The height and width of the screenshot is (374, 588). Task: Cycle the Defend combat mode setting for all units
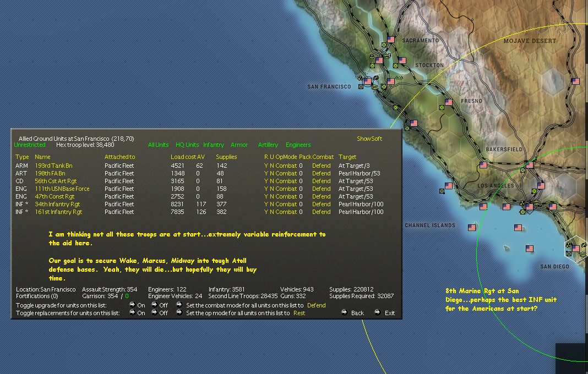click(x=316, y=305)
